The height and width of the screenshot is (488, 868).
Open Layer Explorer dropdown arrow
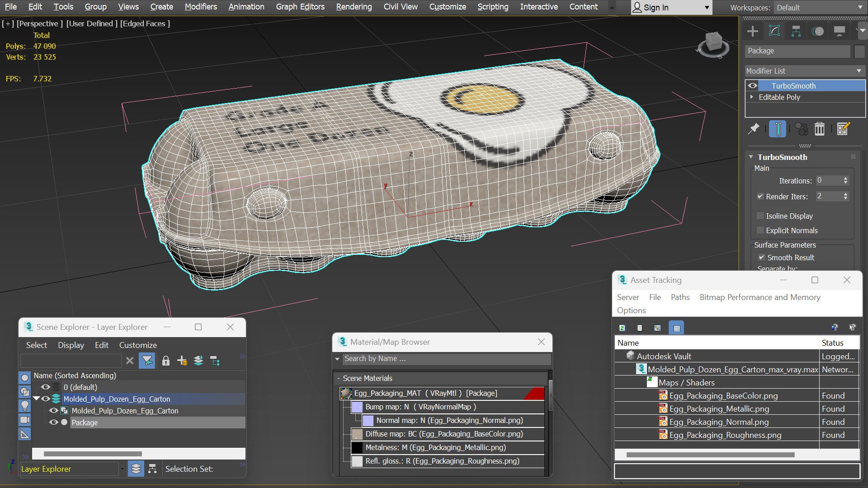pos(122,469)
